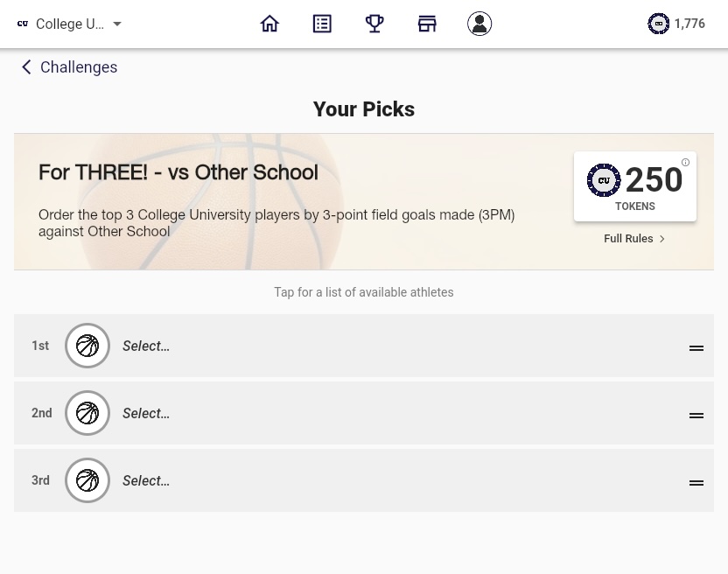The image size is (728, 574).
Task: Click the 1st slot basketball avatar
Action: click(x=87, y=346)
